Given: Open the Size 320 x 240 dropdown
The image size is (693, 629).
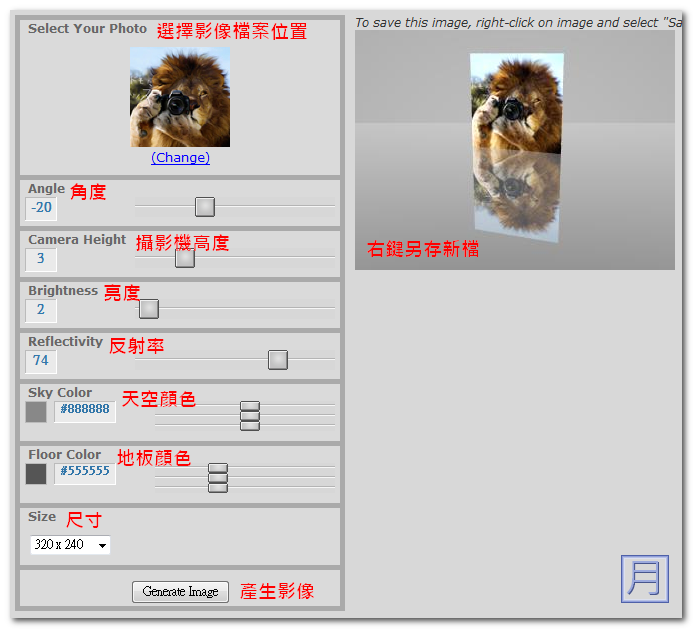Looking at the screenshot, I should coord(70,545).
